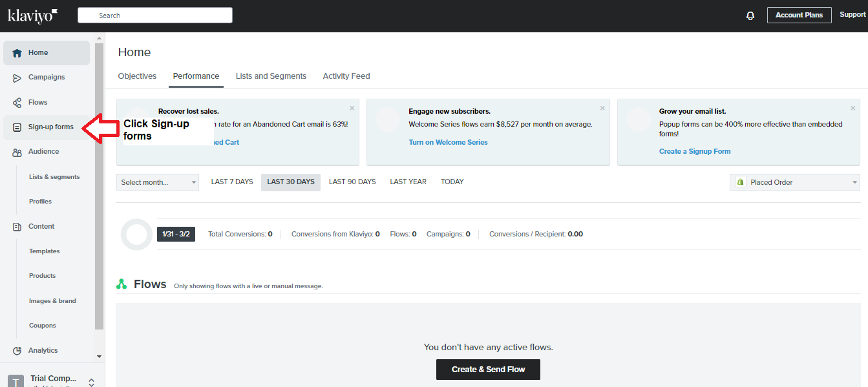The image size is (868, 387).
Task: Click the top Search field
Action: click(x=155, y=16)
